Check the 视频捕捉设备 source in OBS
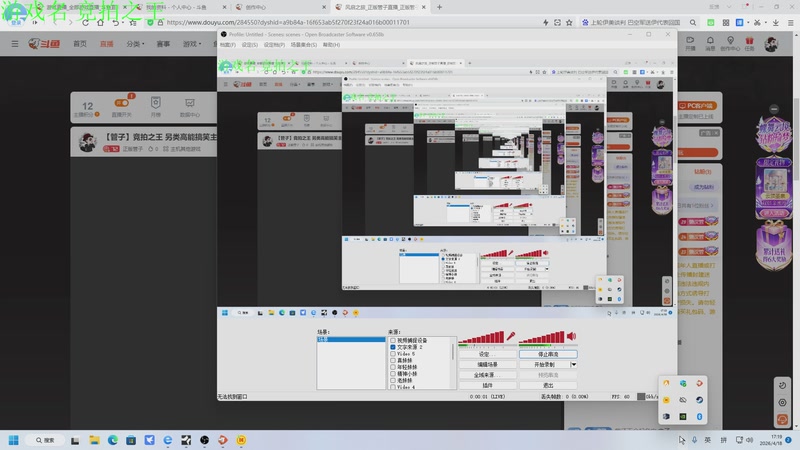 [x=393, y=340]
